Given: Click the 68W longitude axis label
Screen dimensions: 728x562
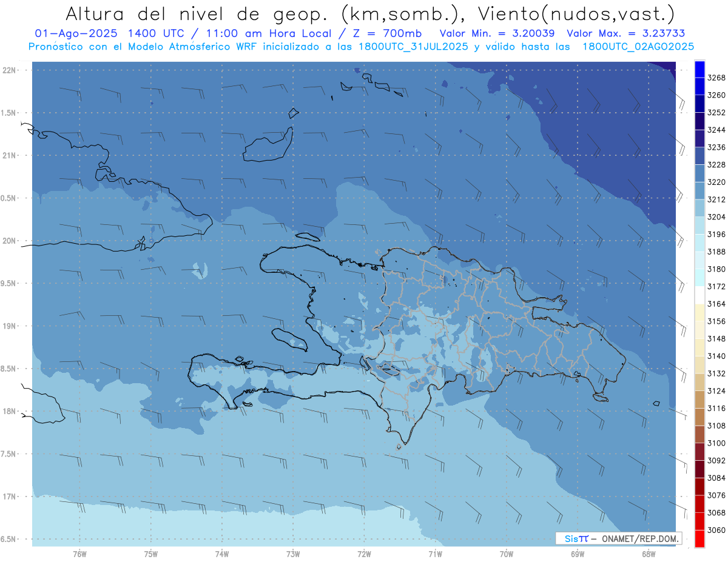Looking at the screenshot, I should 649,554.
